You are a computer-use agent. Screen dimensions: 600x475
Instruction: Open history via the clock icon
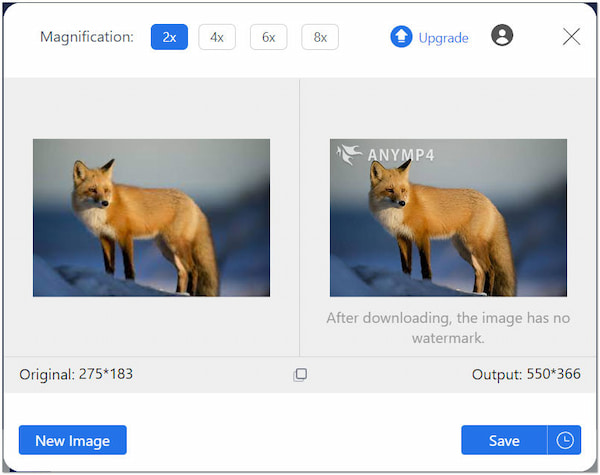(565, 440)
